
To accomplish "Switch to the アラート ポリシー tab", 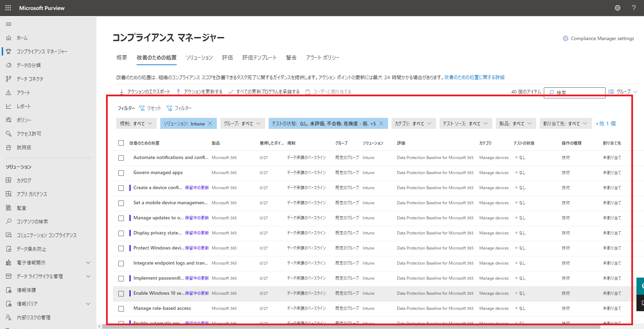I will [x=323, y=58].
